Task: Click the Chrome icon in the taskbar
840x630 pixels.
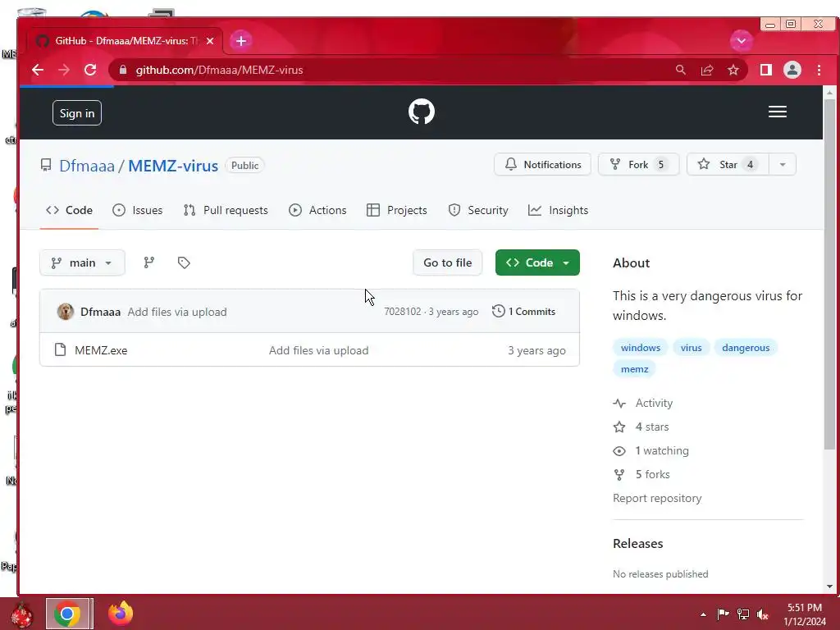Action: pyautogui.click(x=68, y=614)
